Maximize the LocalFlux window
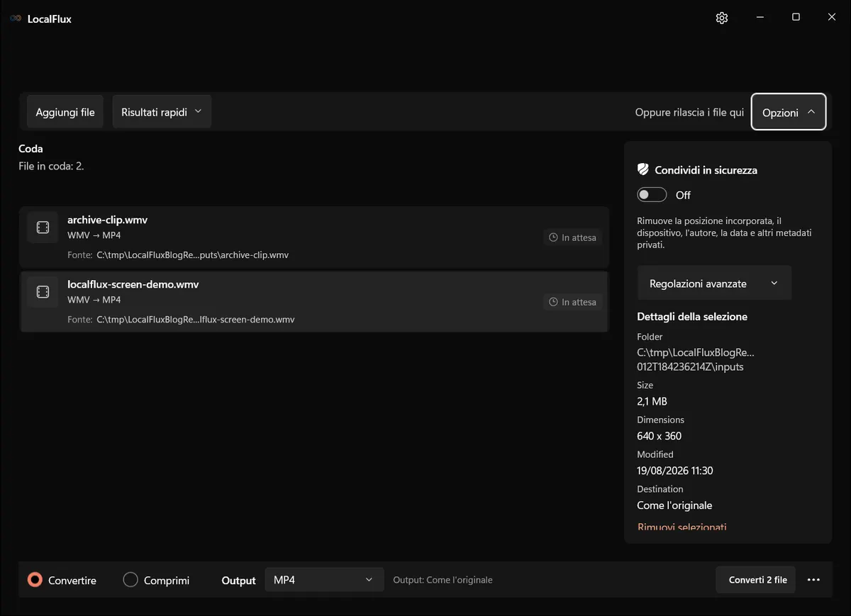 tap(796, 18)
